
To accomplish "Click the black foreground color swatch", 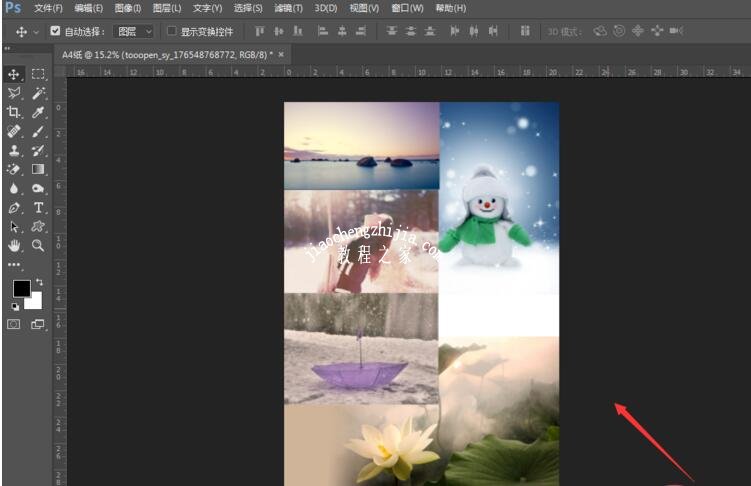I will 20,289.
